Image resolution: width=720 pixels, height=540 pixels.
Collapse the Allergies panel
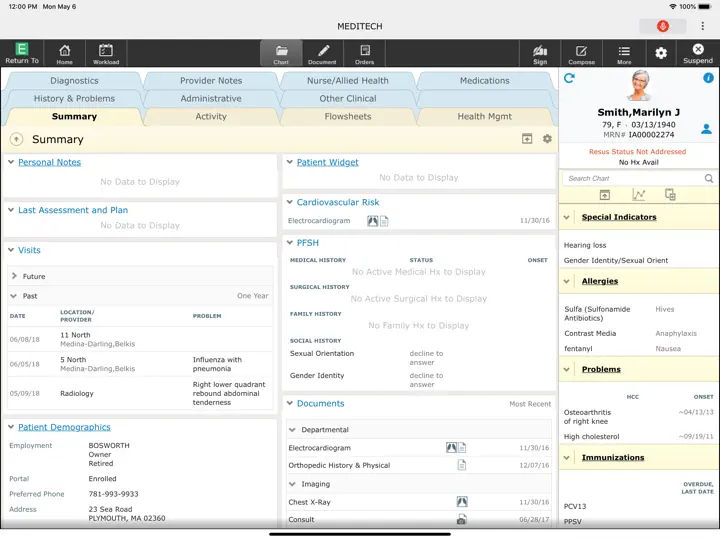click(567, 281)
